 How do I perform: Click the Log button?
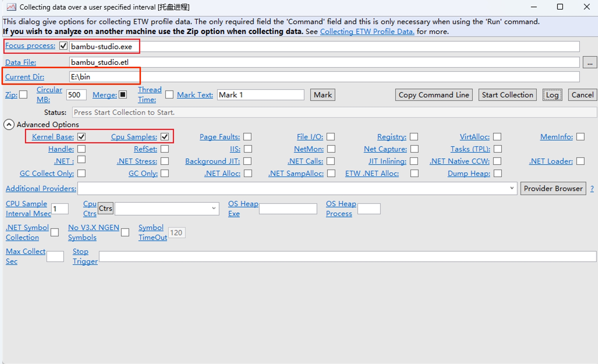(x=552, y=95)
